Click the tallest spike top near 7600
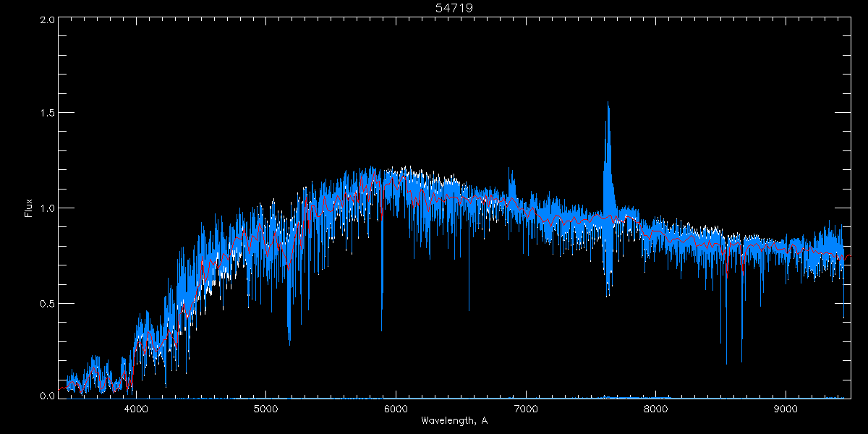 (608, 103)
